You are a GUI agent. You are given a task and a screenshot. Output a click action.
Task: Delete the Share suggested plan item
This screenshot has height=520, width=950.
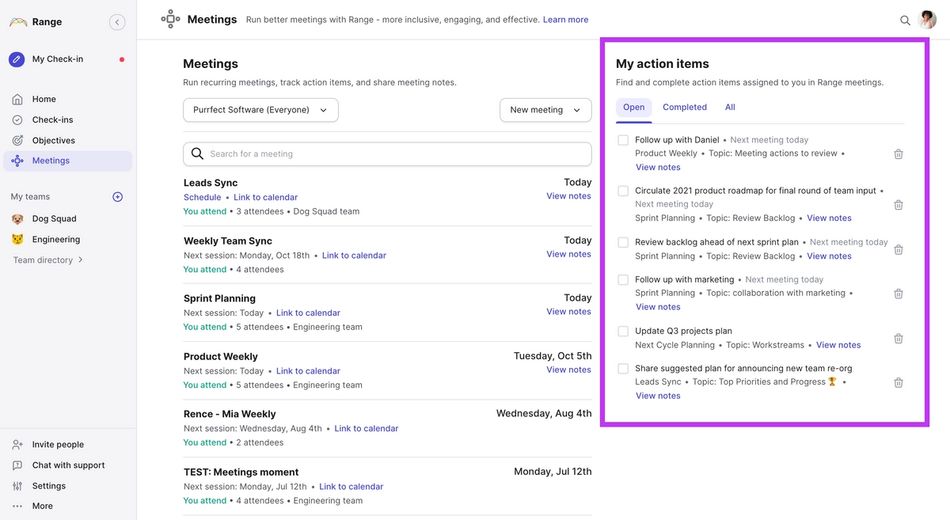coord(899,382)
